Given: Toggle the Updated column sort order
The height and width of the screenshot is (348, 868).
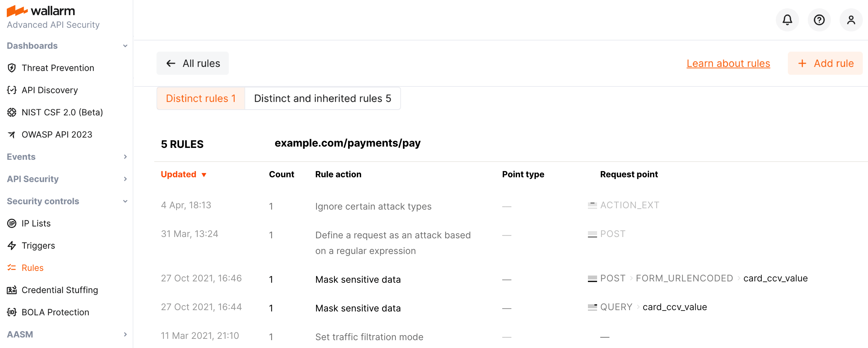Looking at the screenshot, I should (184, 174).
